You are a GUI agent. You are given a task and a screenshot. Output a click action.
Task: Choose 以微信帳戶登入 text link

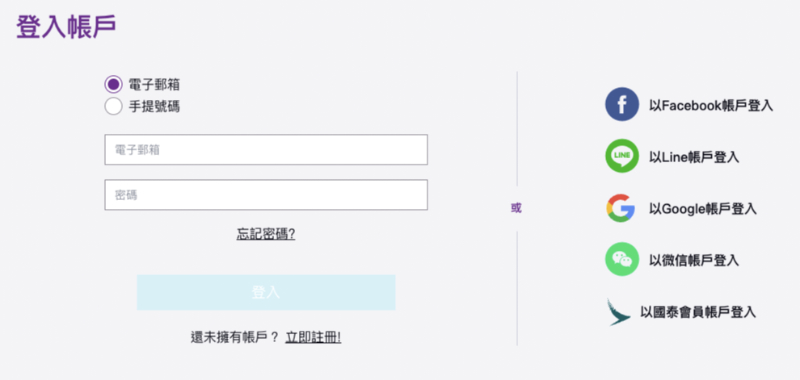[694, 260]
